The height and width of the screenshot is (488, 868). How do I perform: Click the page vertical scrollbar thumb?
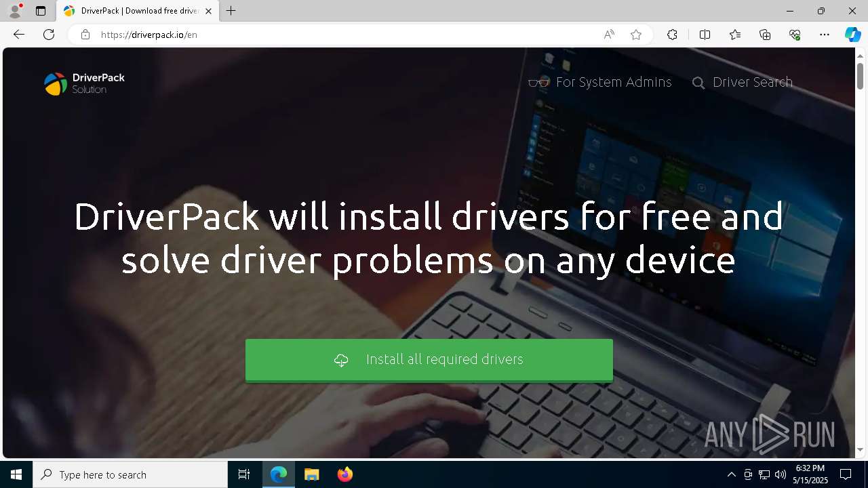pos(861,75)
